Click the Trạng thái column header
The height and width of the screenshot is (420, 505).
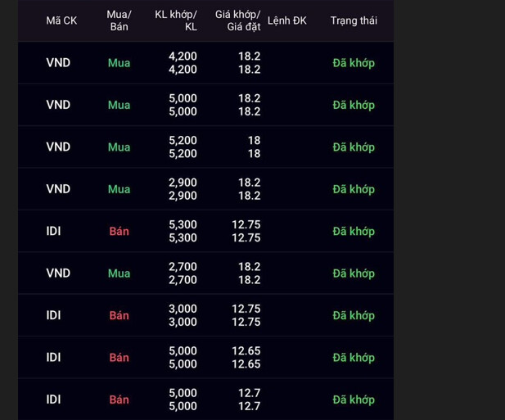pos(354,20)
